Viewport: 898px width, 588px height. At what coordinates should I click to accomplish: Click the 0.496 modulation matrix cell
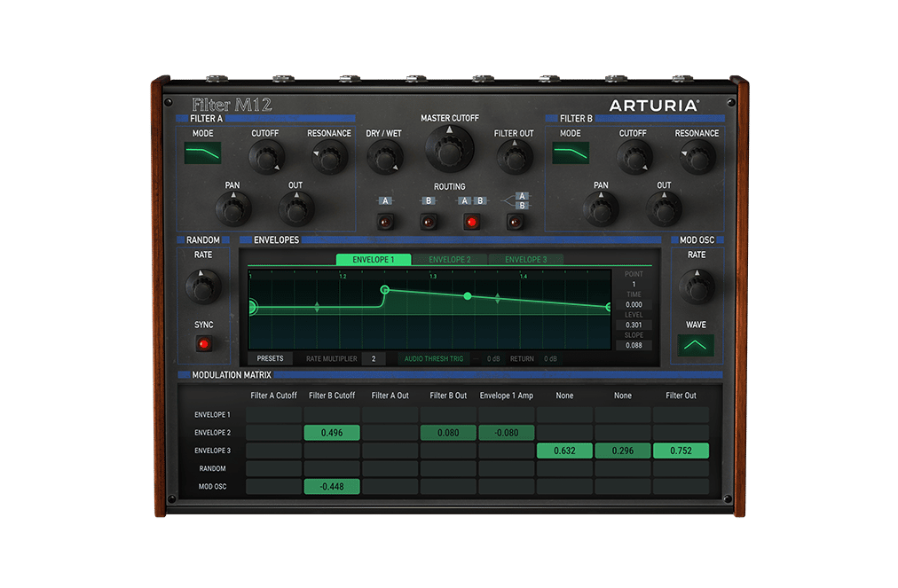point(331,433)
